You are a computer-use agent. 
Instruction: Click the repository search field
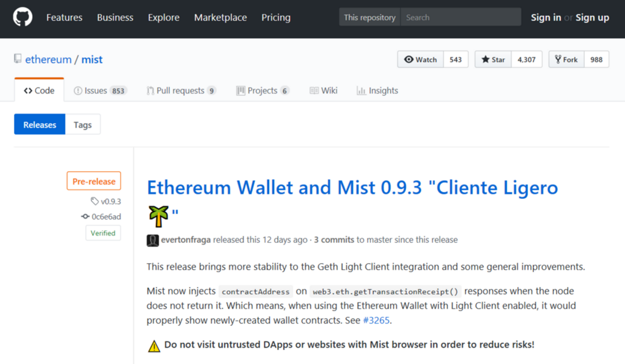(x=459, y=17)
